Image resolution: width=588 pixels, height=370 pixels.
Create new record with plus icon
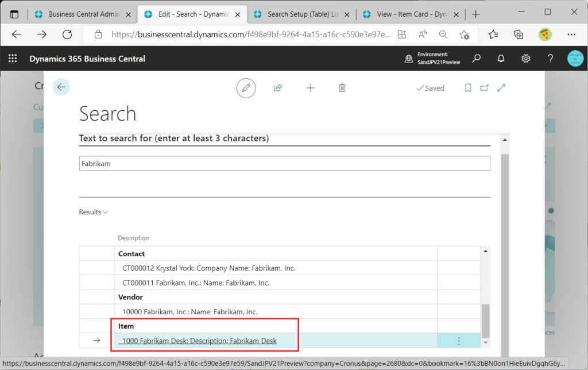(x=310, y=88)
